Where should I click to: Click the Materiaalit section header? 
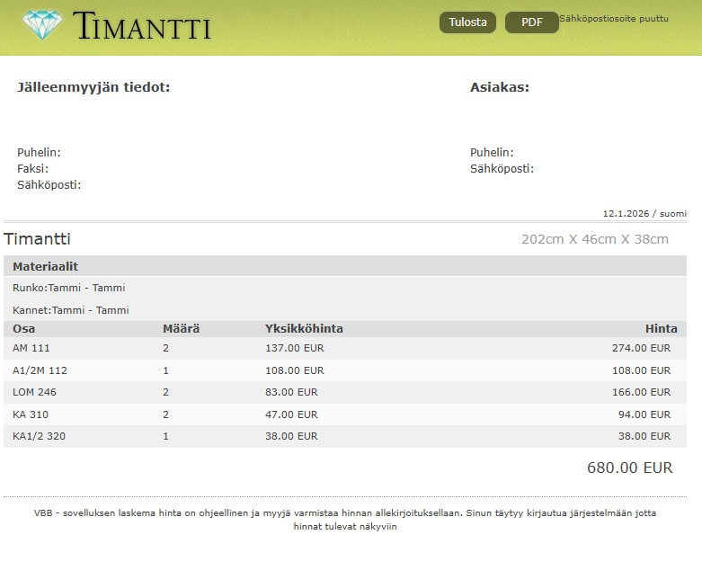point(45,267)
